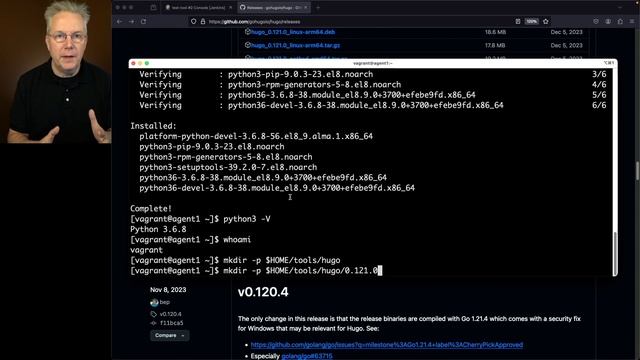Click the 'Installed:' heading in terminal
Screen dimensions: 640x360
click(x=153, y=126)
